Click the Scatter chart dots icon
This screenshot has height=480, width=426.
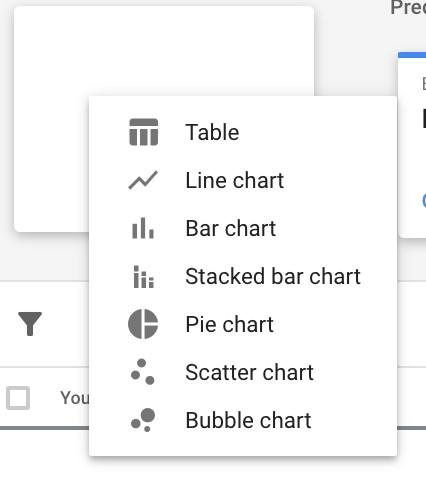143,372
